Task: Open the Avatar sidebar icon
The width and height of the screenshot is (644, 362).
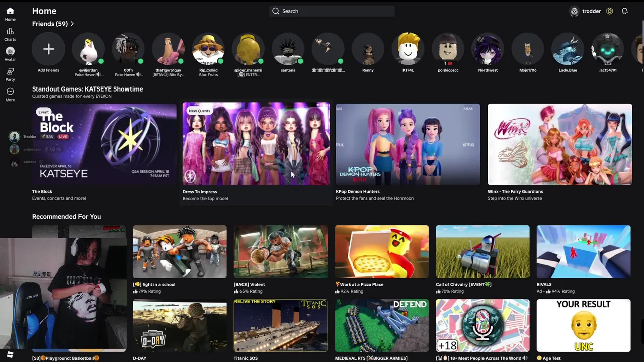Action: tap(10, 51)
